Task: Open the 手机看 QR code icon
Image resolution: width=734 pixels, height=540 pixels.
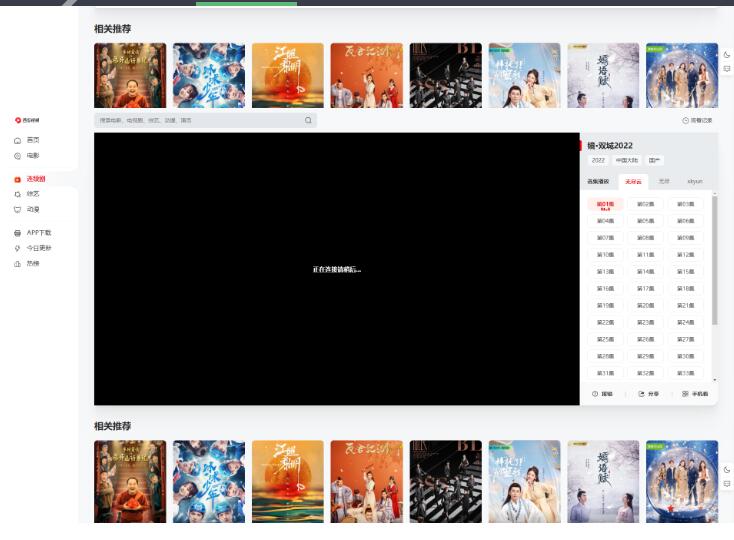Action: point(686,394)
